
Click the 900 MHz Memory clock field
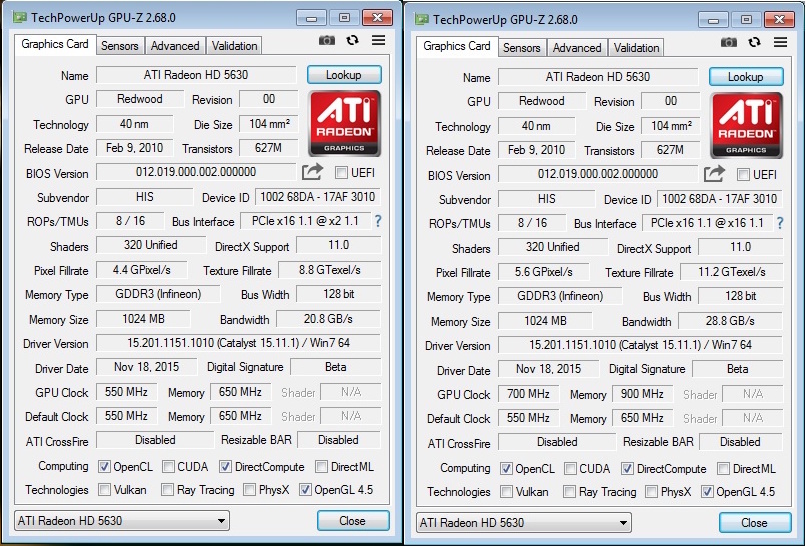click(x=643, y=394)
